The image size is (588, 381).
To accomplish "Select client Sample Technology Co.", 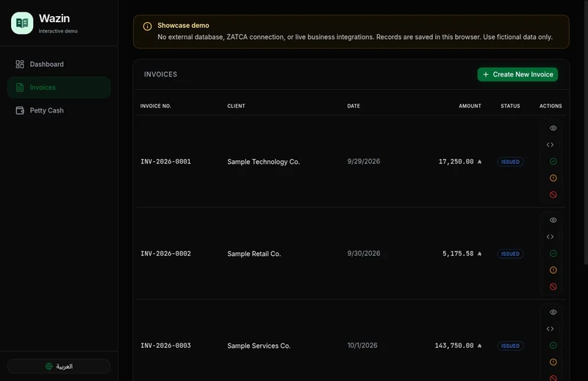I will (264, 162).
